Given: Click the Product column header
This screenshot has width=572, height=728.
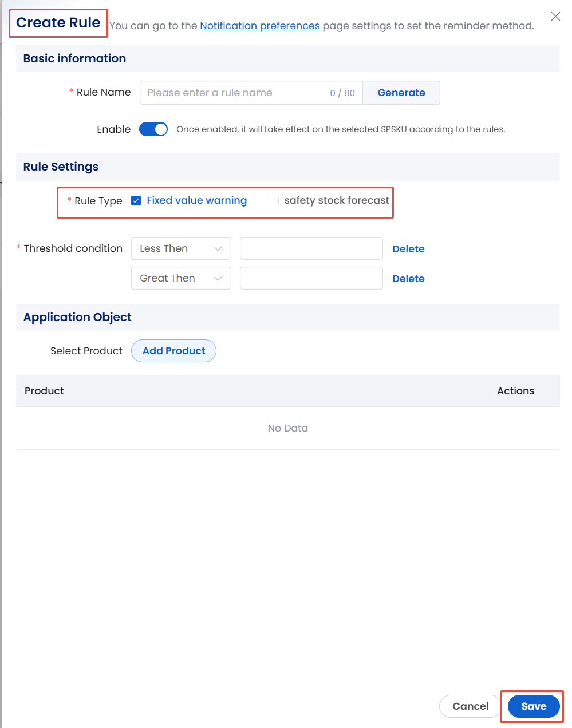Looking at the screenshot, I should [44, 391].
